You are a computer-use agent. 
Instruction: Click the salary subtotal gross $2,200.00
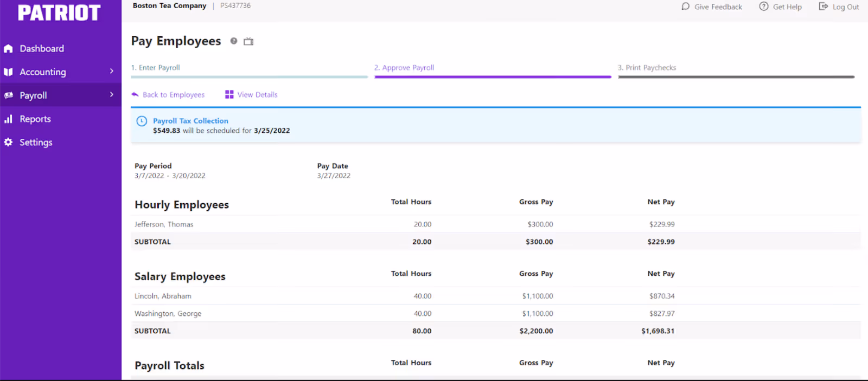536,331
